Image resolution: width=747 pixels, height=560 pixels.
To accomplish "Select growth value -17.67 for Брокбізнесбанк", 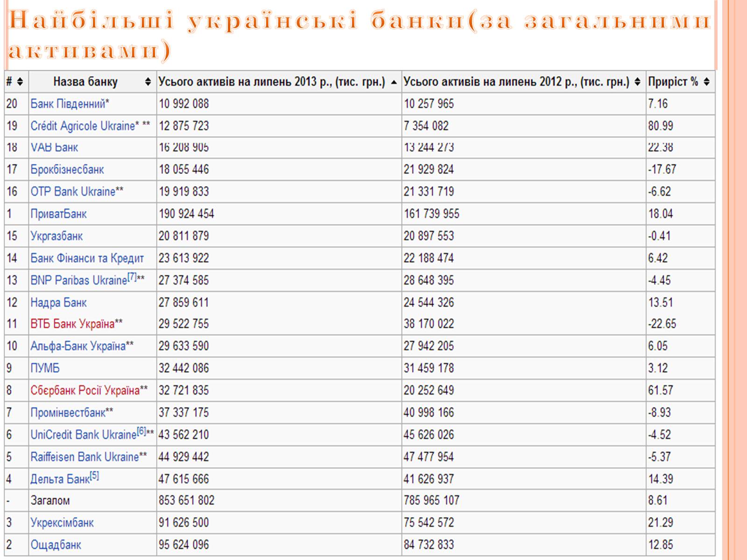I will click(662, 169).
